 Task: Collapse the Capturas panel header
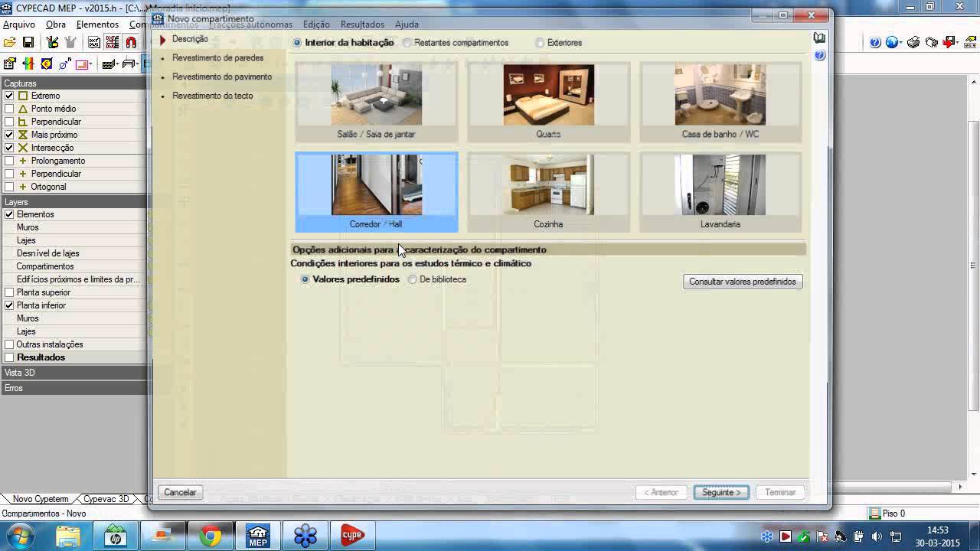73,83
